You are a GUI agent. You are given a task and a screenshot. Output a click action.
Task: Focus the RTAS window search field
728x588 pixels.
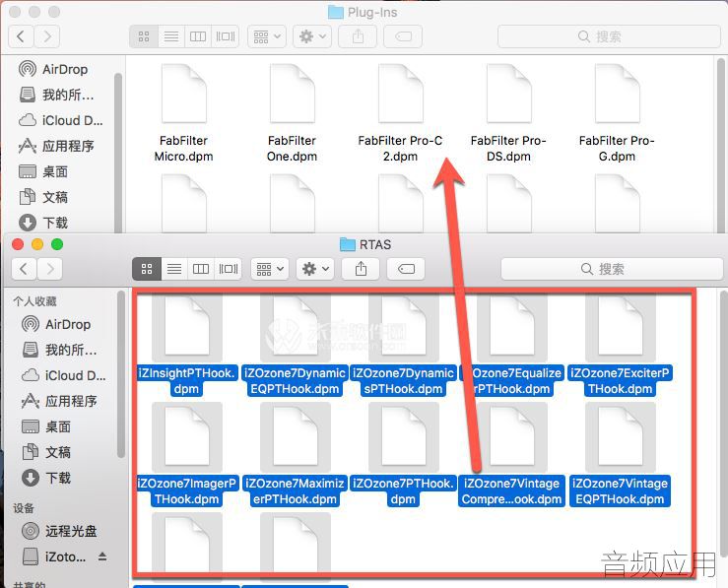click(x=612, y=269)
